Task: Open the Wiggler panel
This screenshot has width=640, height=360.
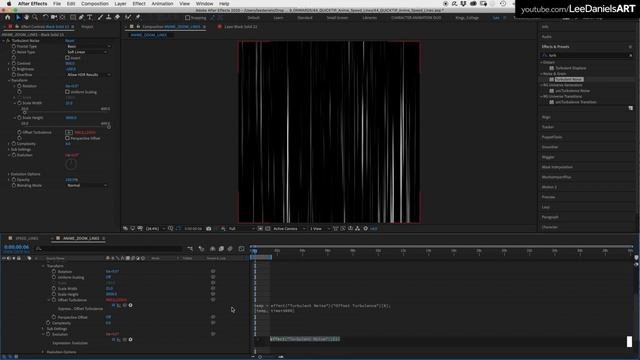Action: click(548, 157)
